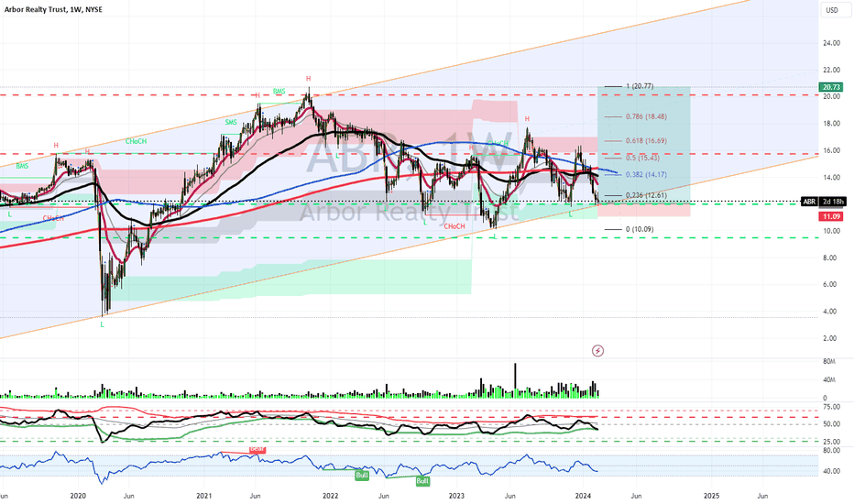This screenshot has height=504, width=854.
Task: Click the 2021 time axis label
Action: click(x=203, y=497)
